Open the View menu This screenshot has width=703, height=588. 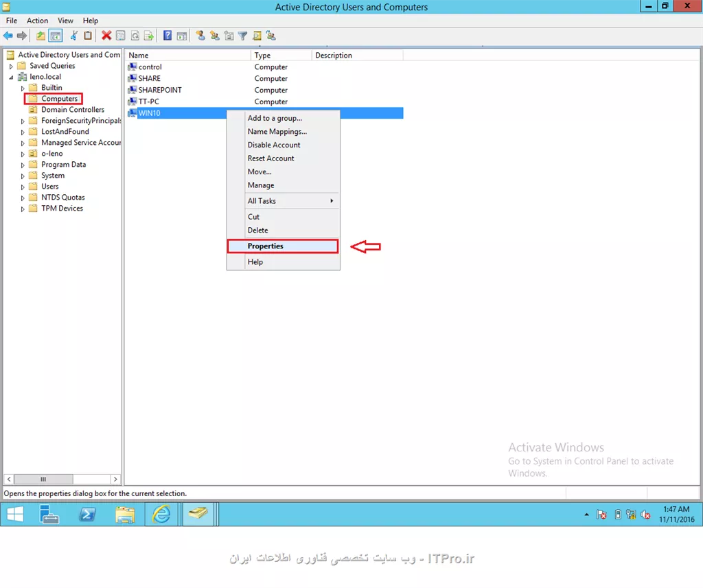click(x=65, y=21)
